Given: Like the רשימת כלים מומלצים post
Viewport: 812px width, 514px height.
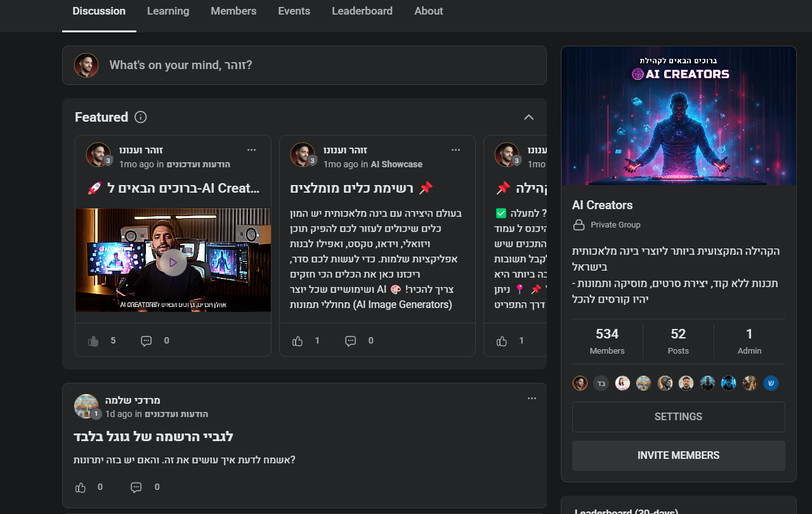Looking at the screenshot, I should [x=298, y=341].
